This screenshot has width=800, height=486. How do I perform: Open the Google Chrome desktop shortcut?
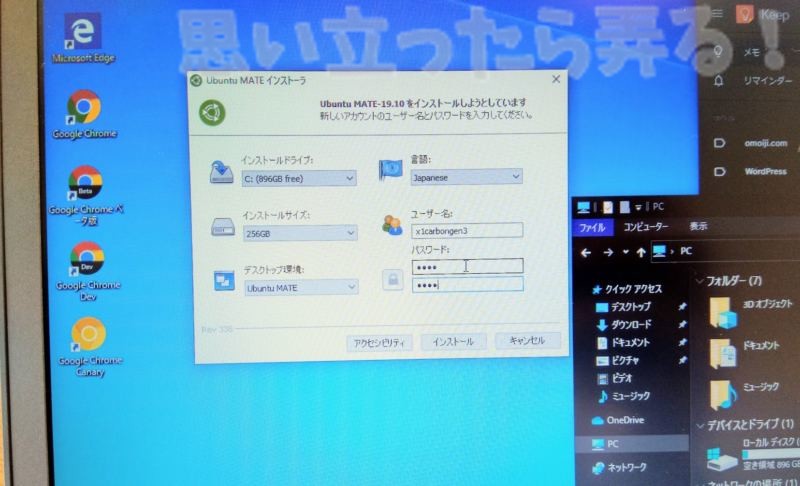click(x=84, y=114)
